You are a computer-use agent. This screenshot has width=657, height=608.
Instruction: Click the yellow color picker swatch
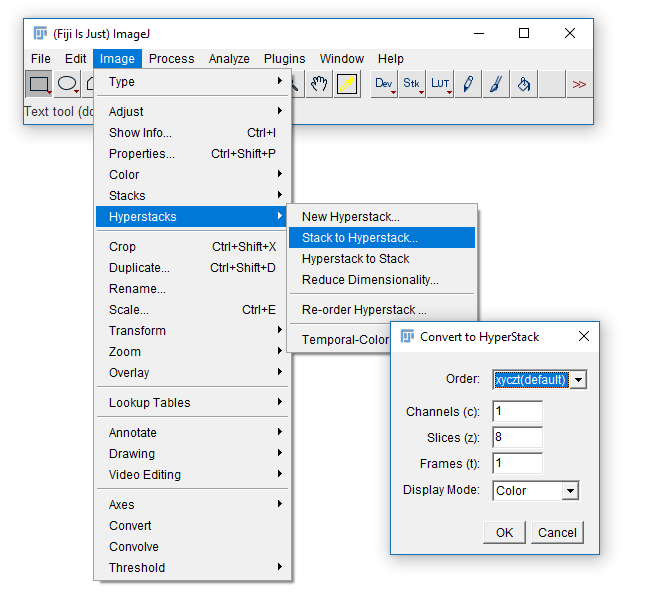pos(347,84)
